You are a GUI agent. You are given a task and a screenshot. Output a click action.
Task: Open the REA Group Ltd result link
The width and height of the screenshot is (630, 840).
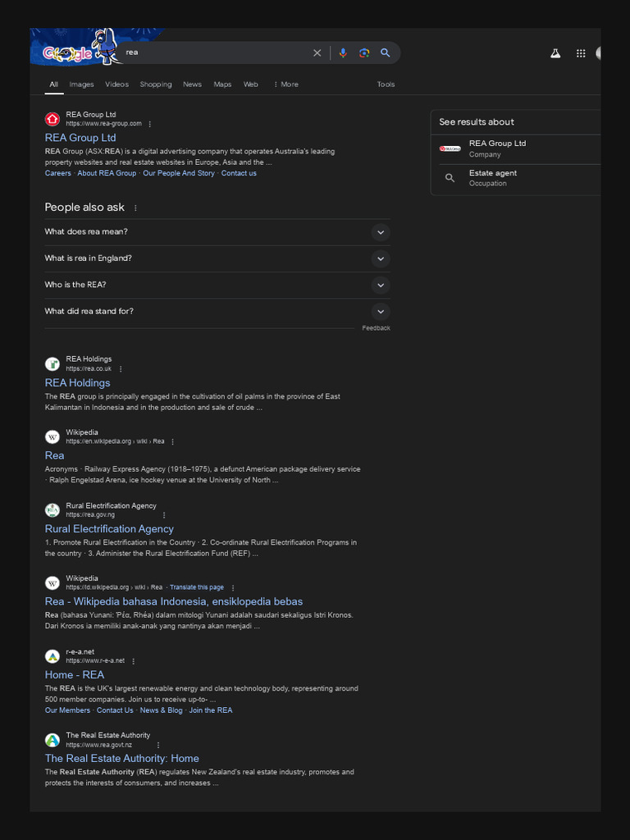(80, 138)
